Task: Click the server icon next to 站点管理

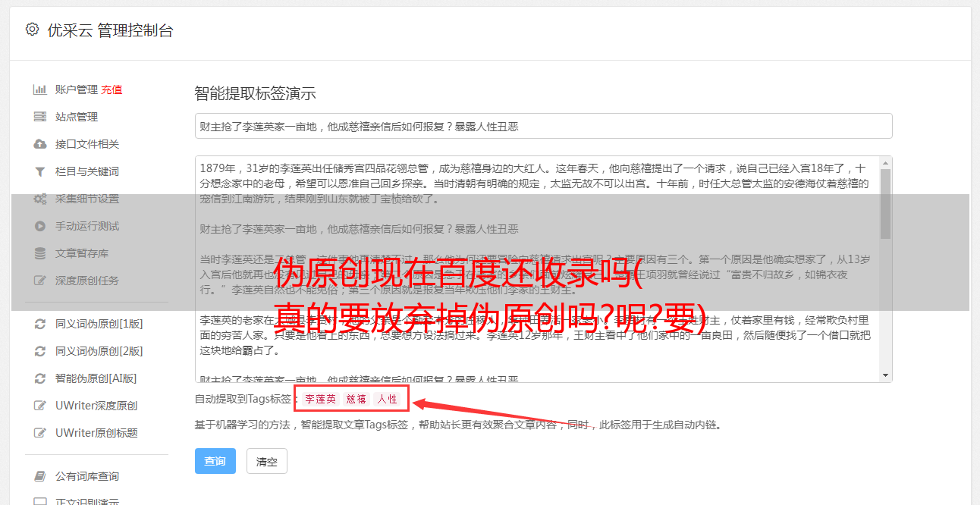Action: [x=40, y=117]
